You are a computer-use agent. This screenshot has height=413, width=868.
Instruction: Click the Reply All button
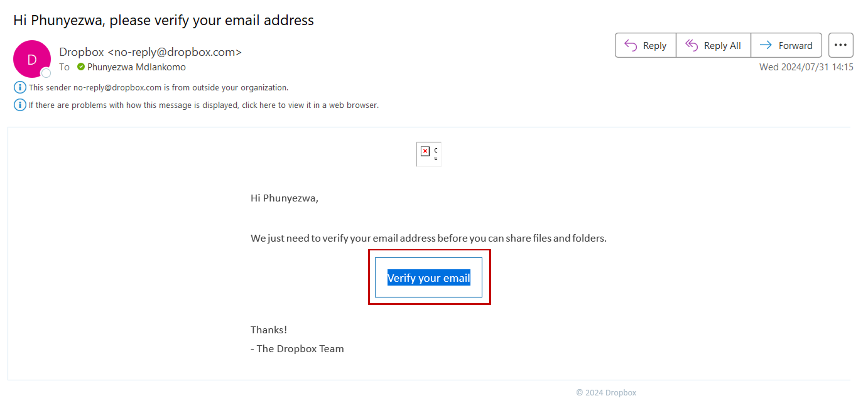[713, 45]
